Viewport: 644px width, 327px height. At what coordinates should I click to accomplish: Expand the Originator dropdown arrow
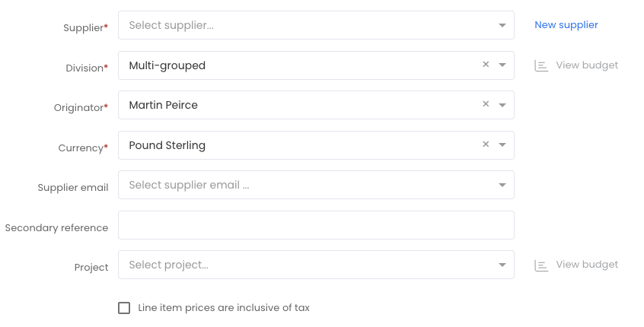coord(502,105)
